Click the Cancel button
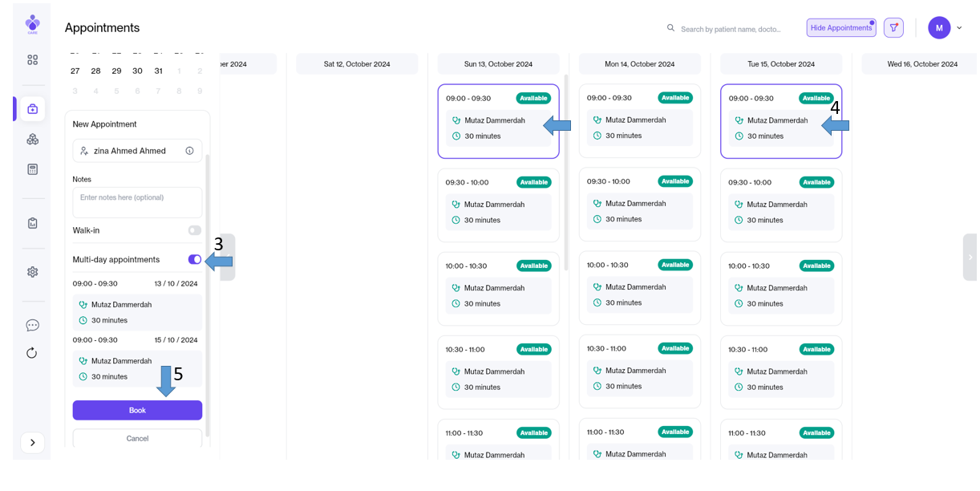980x491 pixels. [x=137, y=439]
